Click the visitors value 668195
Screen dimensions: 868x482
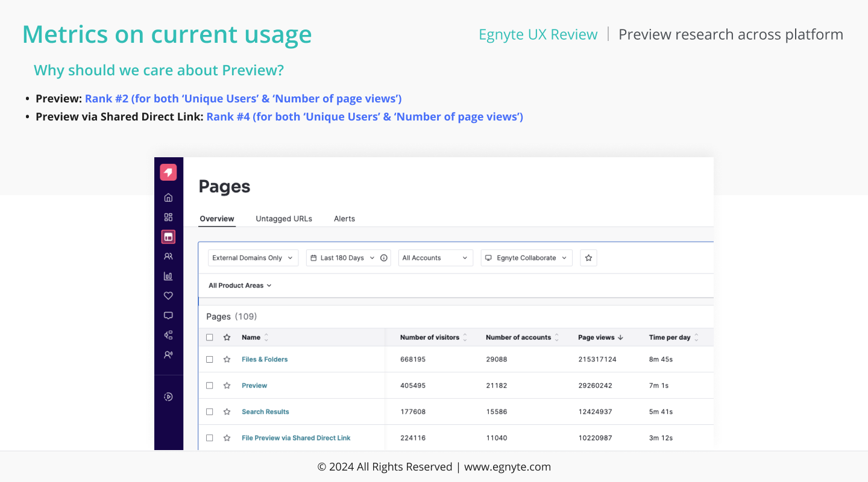413,359
